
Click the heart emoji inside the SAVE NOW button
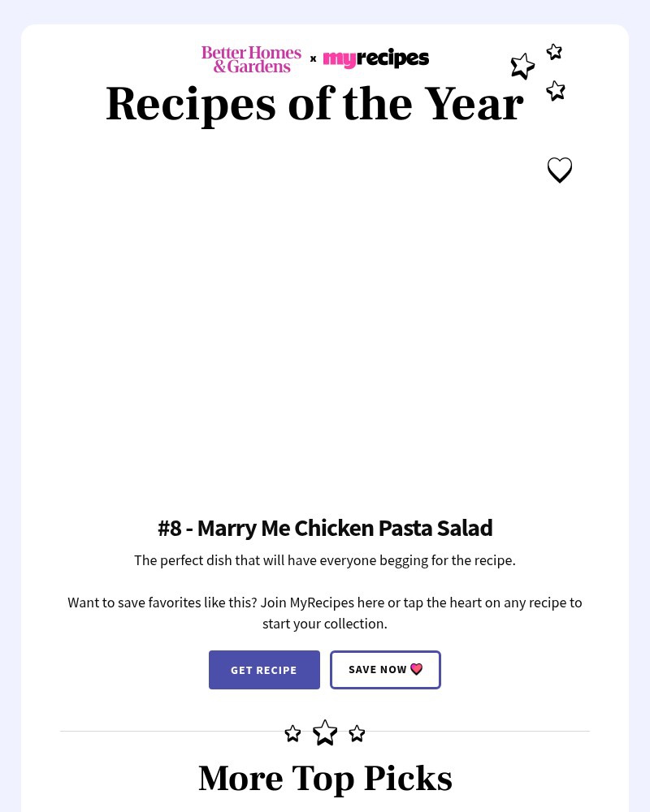[x=416, y=669]
